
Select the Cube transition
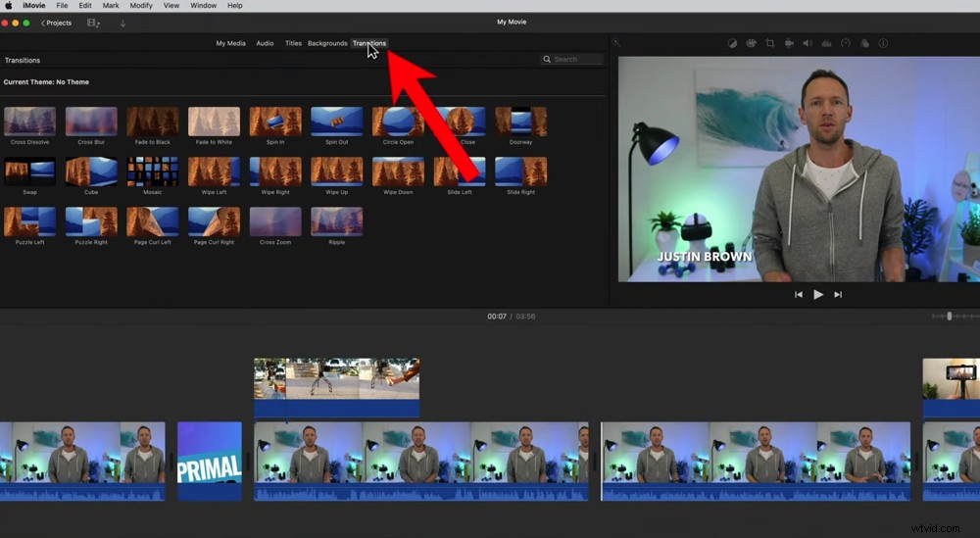point(91,171)
